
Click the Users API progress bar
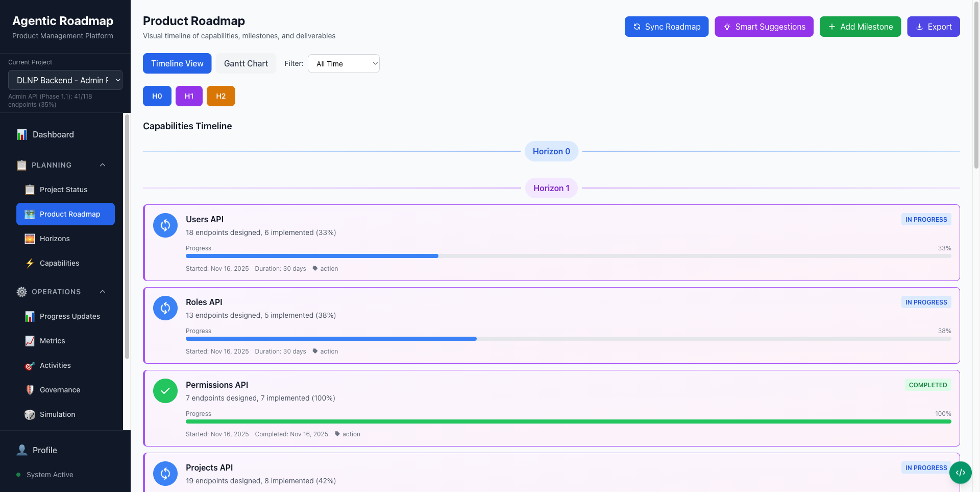coord(569,256)
